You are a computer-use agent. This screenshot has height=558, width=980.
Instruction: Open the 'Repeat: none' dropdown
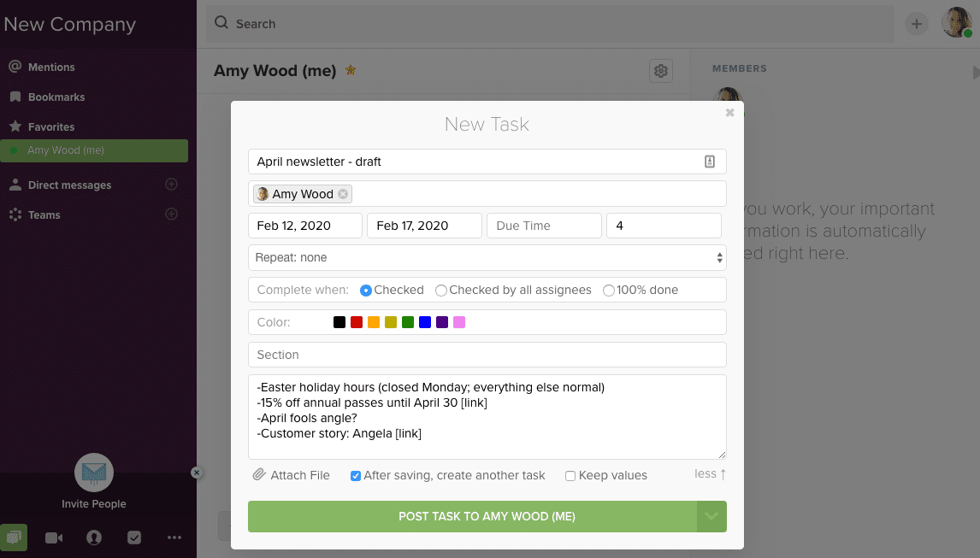(x=487, y=257)
